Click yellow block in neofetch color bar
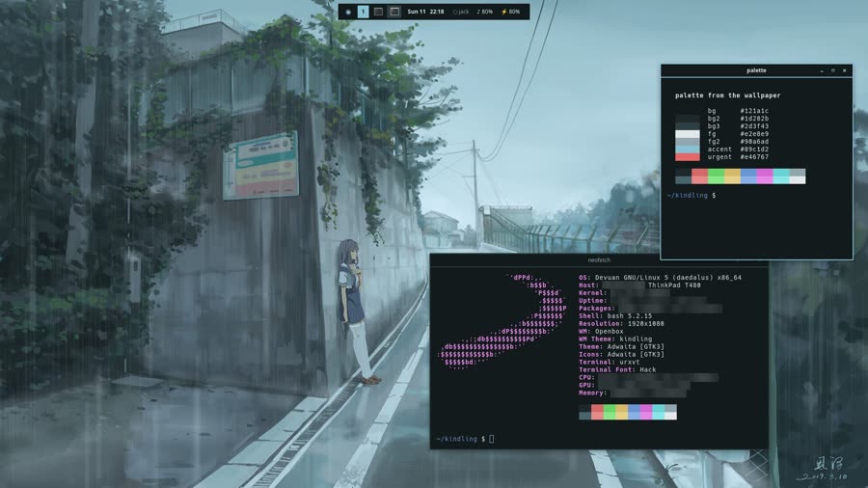Image resolution: width=868 pixels, height=488 pixels. [622, 412]
